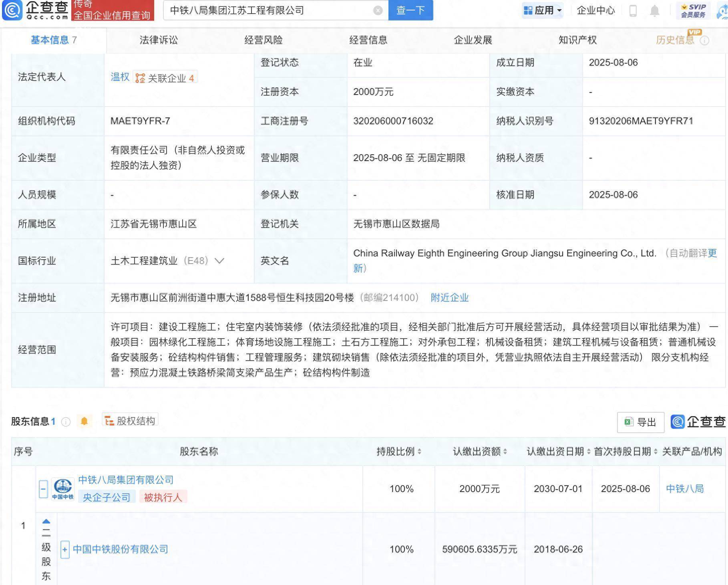This screenshot has height=585, width=728.
Task: Click the info circle next to 股东信息
Action: click(66, 422)
